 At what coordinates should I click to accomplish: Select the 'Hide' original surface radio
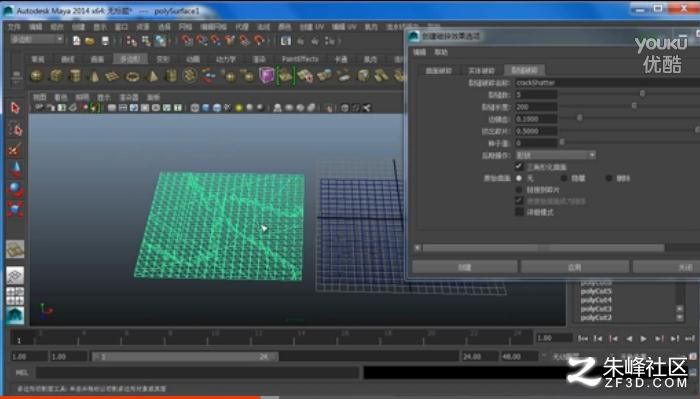pyautogui.click(x=564, y=178)
